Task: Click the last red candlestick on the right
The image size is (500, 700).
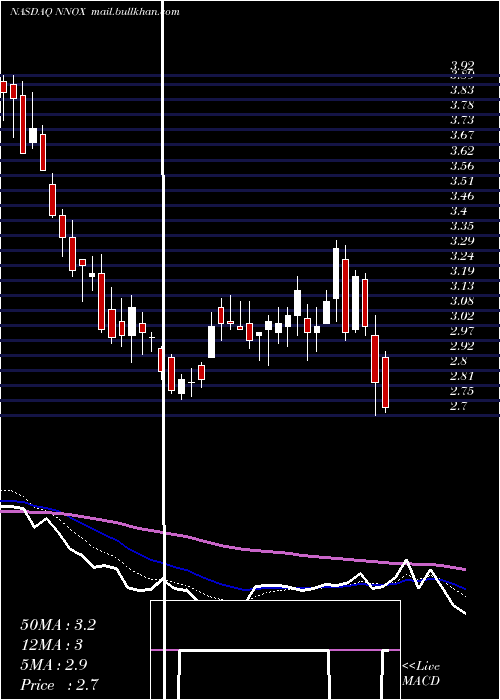Action: click(386, 382)
